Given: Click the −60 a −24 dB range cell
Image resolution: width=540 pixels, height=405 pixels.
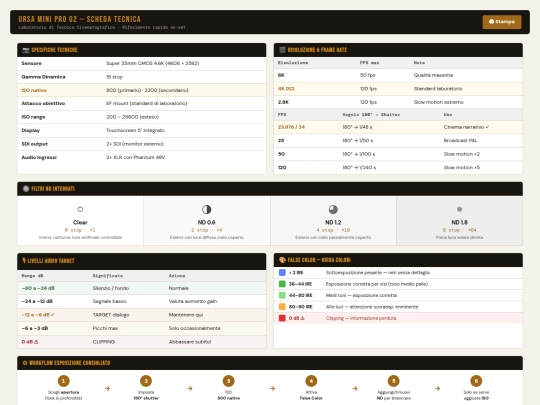Looking at the screenshot, I should [38, 288].
